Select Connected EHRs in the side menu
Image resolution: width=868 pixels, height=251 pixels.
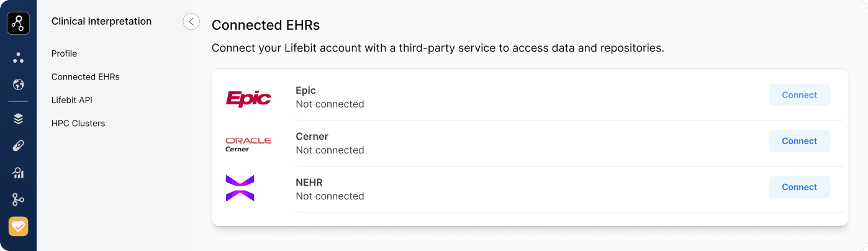(86, 77)
